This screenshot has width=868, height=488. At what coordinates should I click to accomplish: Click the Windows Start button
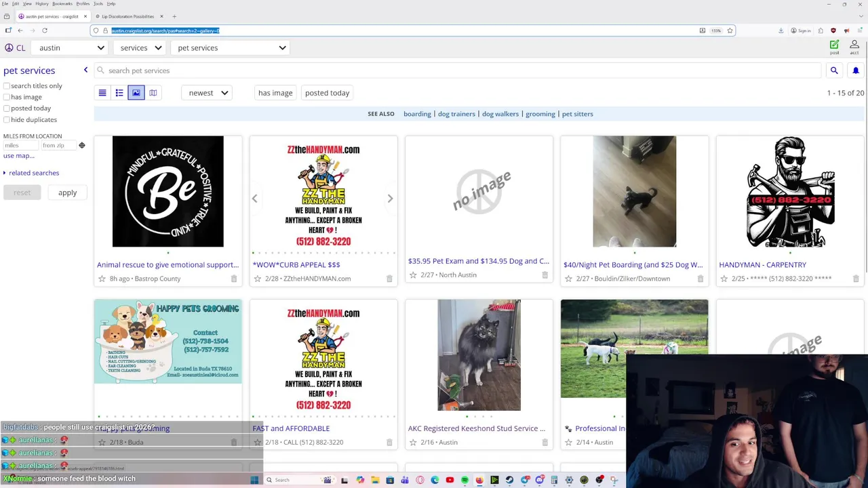[254, 480]
